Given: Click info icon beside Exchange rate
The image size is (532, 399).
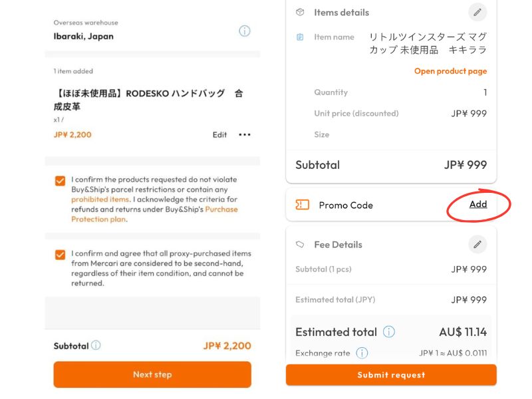Looking at the screenshot, I should 362,353.
